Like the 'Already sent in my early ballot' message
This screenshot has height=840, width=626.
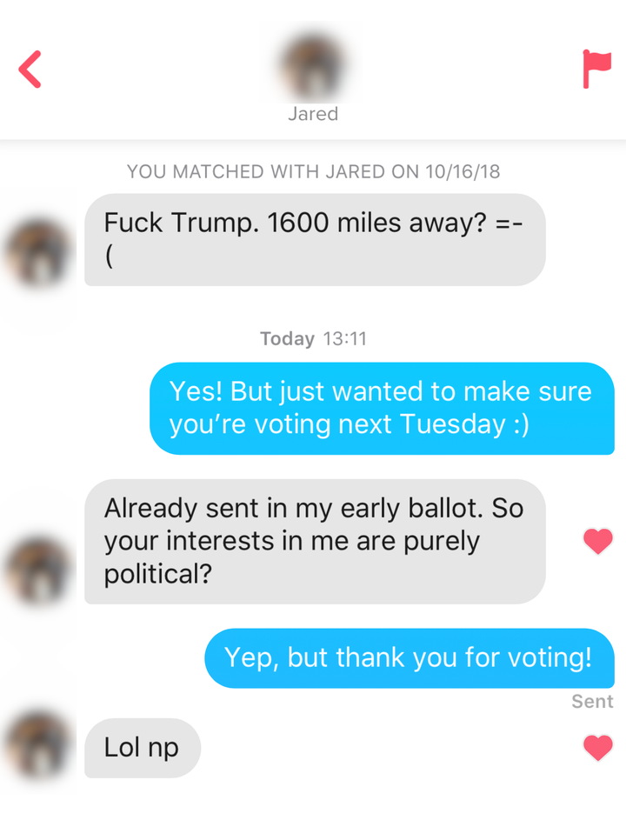(x=598, y=542)
